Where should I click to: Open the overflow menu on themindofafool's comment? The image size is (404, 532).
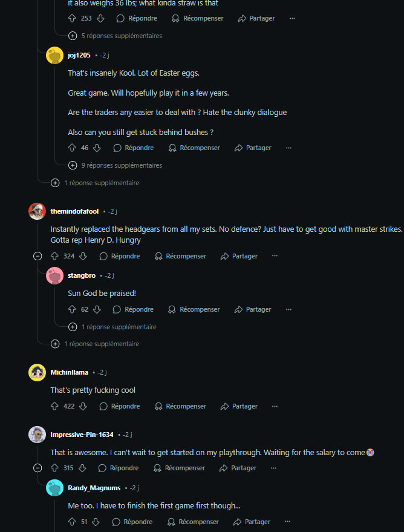(275, 256)
